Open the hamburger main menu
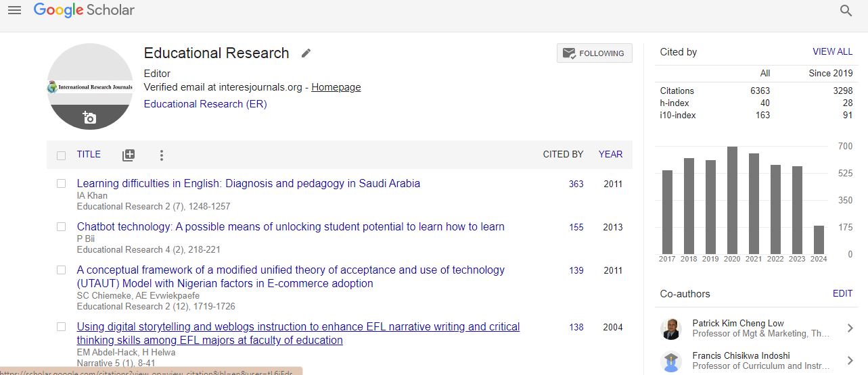 [x=14, y=10]
